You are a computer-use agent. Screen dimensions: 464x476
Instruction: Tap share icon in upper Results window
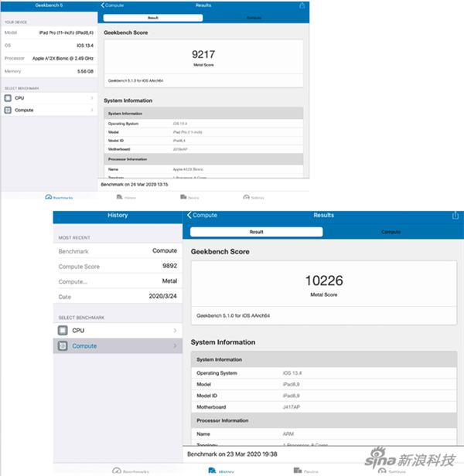(302, 5)
